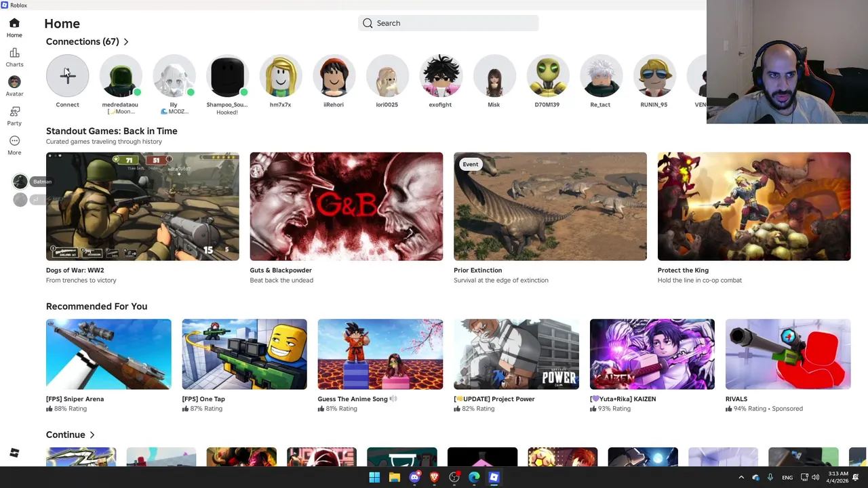Open the More sidebar menu
Image resolution: width=868 pixels, height=488 pixels.
tap(14, 144)
